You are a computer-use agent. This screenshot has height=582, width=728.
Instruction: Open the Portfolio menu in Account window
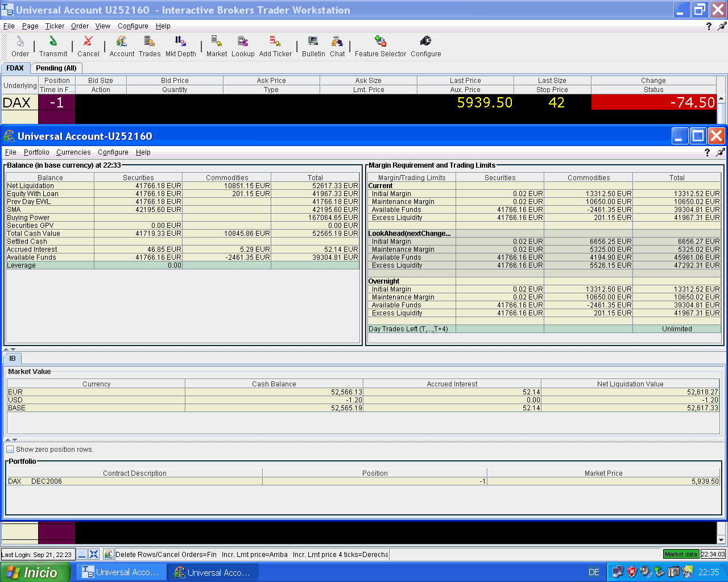pyautogui.click(x=36, y=152)
